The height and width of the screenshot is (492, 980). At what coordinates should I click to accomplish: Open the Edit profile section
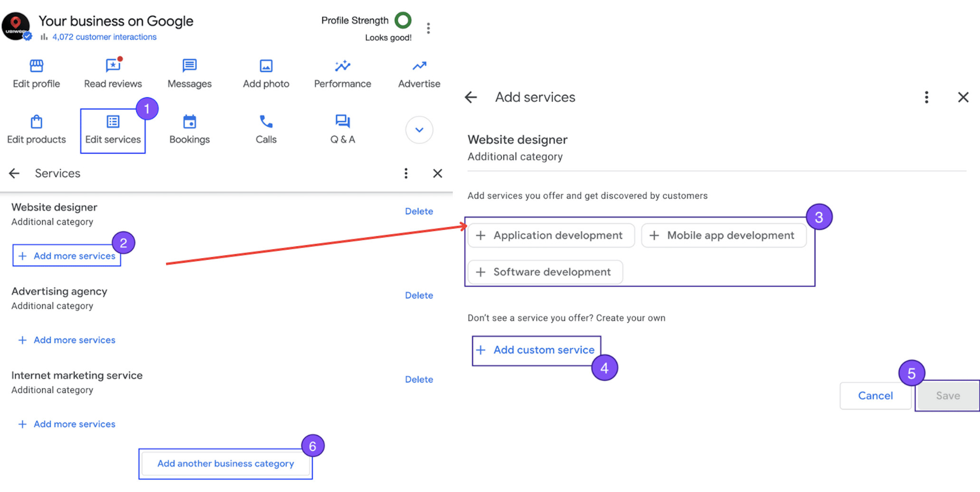(x=36, y=74)
